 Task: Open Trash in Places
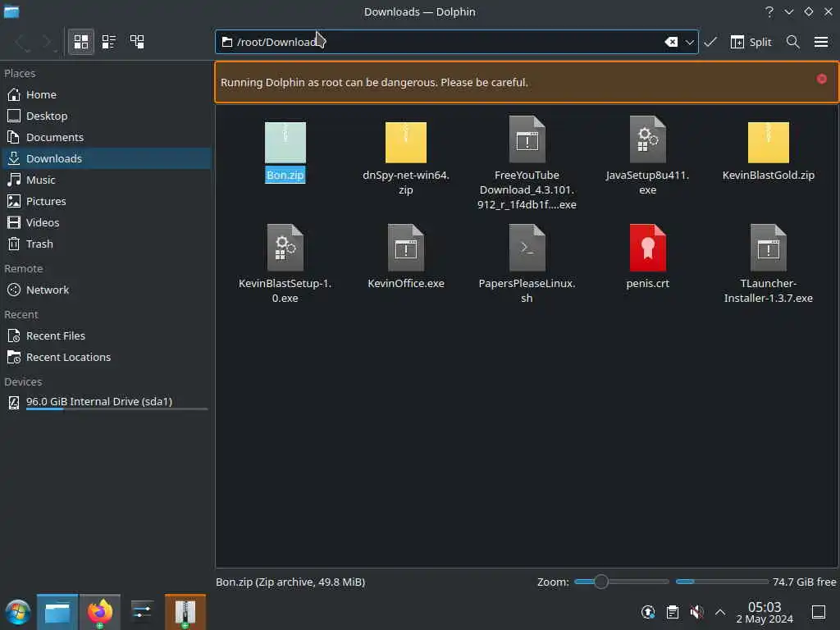106,244
